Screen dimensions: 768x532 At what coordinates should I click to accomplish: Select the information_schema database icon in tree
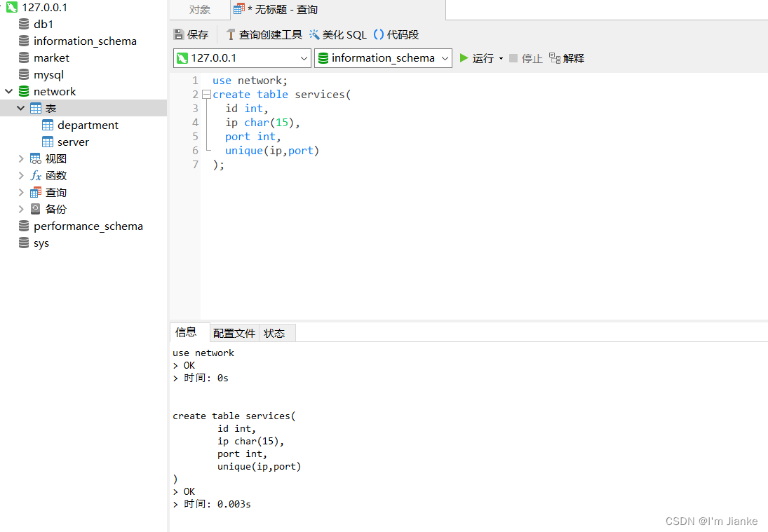pos(24,41)
